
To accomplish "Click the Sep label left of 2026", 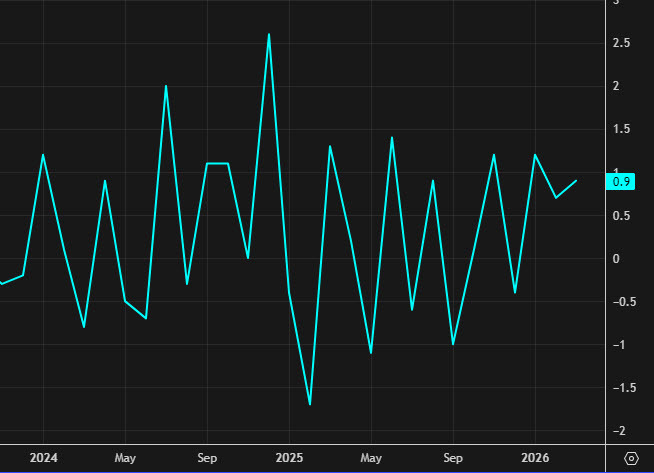I will [x=453, y=458].
